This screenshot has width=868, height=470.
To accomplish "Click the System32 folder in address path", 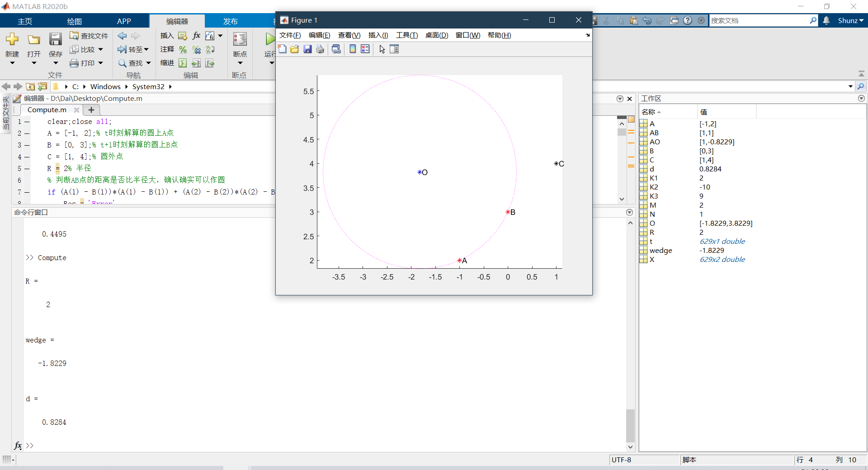I will (x=148, y=86).
